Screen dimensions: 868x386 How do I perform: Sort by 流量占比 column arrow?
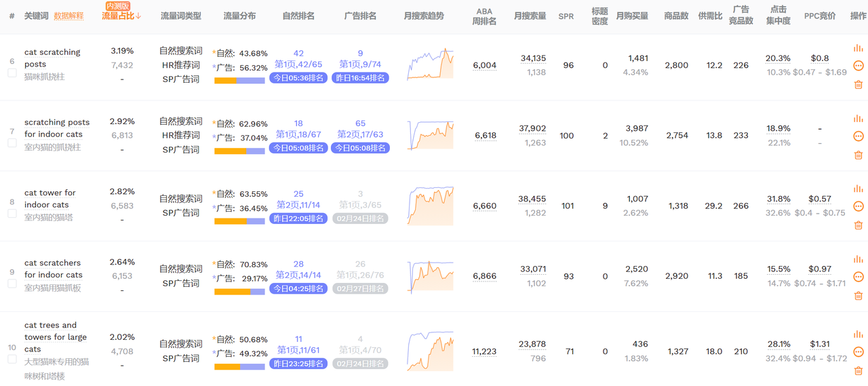click(x=138, y=16)
